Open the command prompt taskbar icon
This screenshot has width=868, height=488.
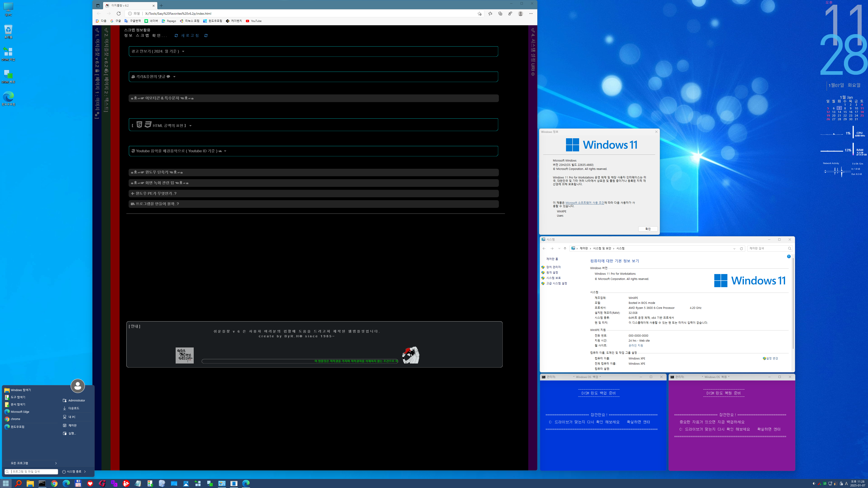42,483
